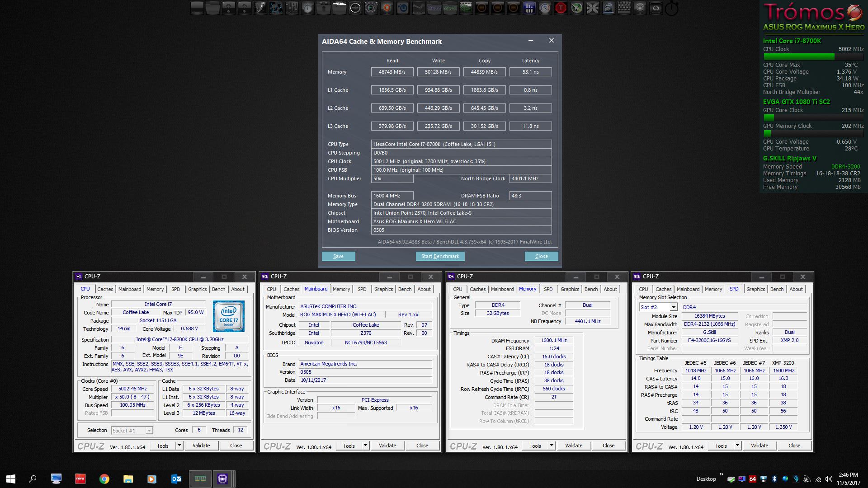Launch Steam from the top dock
The height and width of the screenshot is (488, 868).
click(x=419, y=8)
